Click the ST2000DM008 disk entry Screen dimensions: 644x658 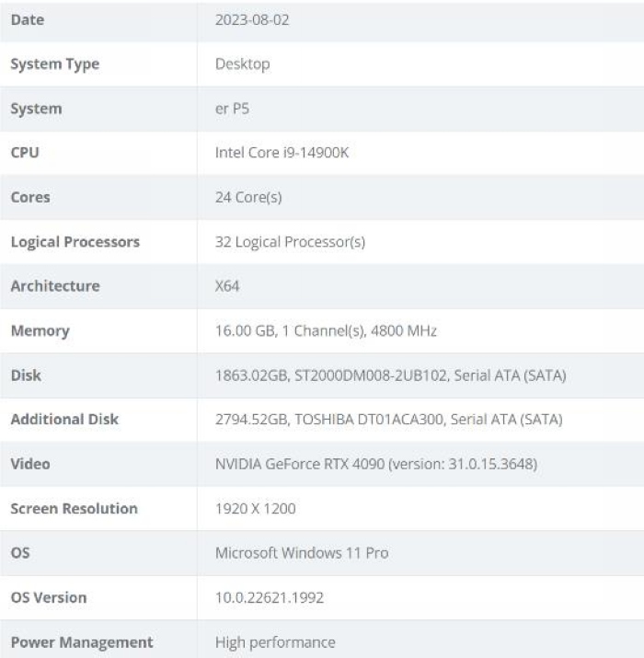tap(390, 375)
